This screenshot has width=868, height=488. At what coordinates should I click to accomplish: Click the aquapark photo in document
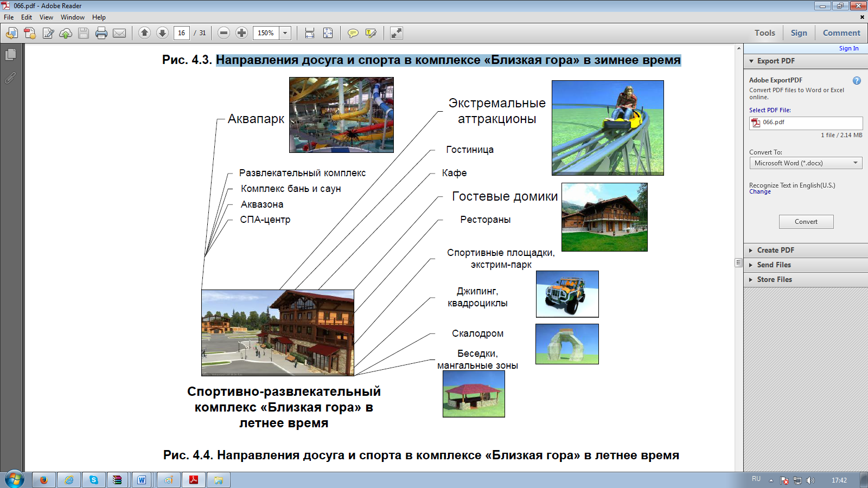(341, 115)
